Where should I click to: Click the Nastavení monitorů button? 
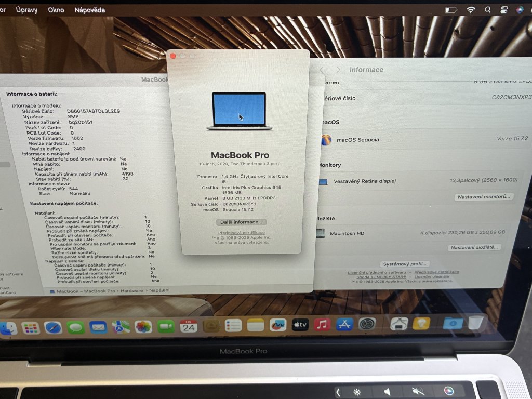tap(484, 197)
